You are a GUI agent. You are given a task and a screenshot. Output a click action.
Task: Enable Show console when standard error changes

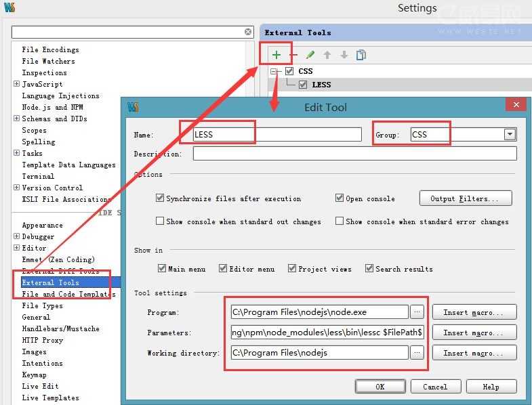340,221
